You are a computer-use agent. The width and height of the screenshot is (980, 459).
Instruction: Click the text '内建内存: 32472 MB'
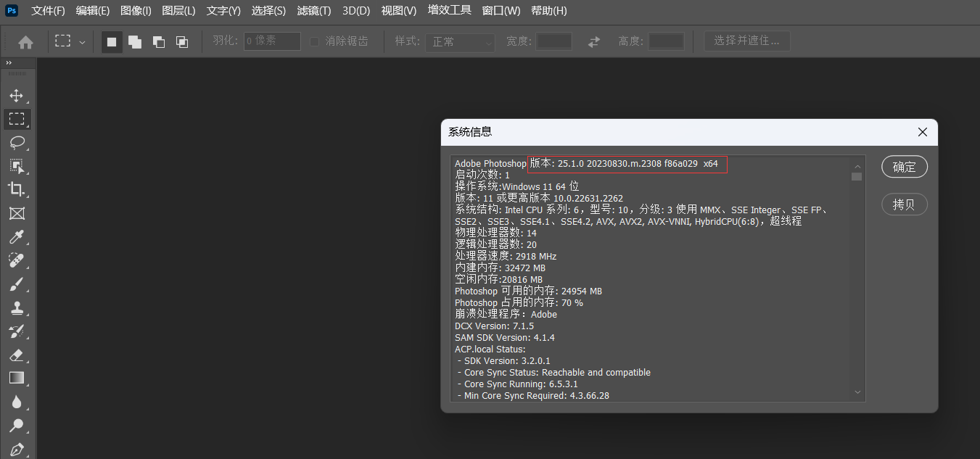(x=500, y=268)
